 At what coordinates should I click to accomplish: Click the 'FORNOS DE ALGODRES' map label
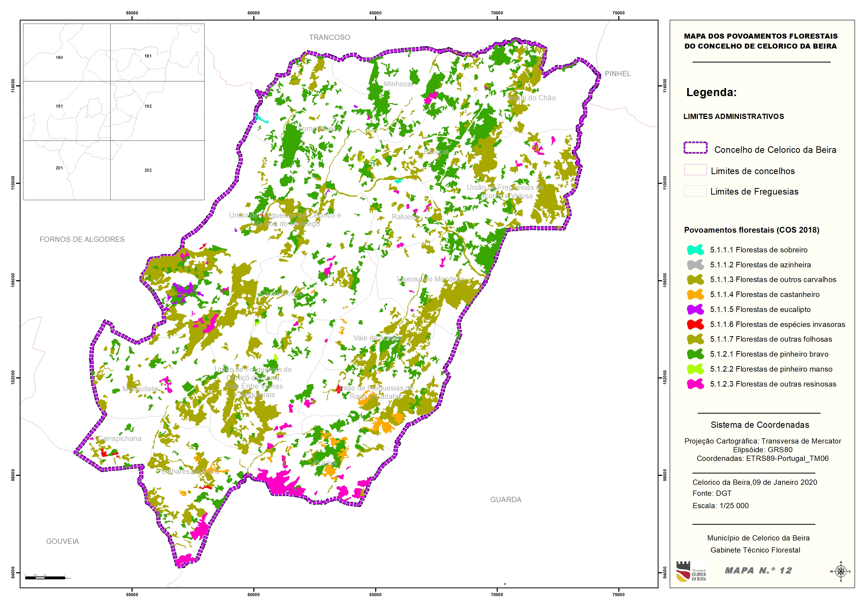(x=82, y=239)
